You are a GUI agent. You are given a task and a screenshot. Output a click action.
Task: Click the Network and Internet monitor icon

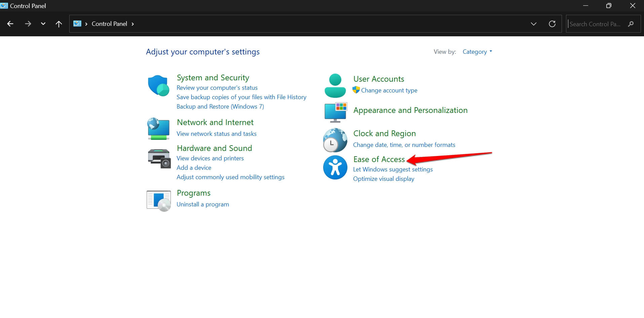point(158,129)
